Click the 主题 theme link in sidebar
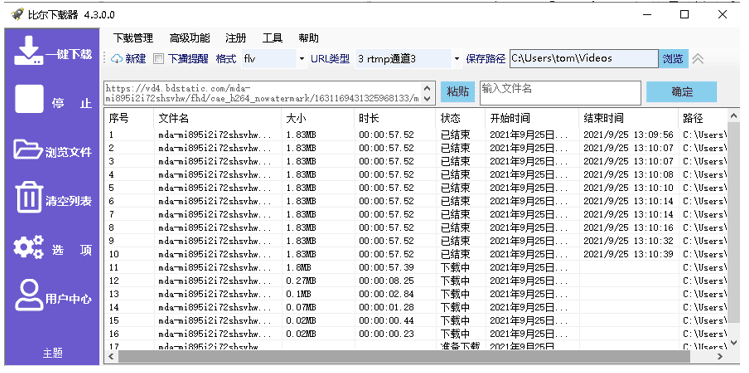 [x=53, y=353]
